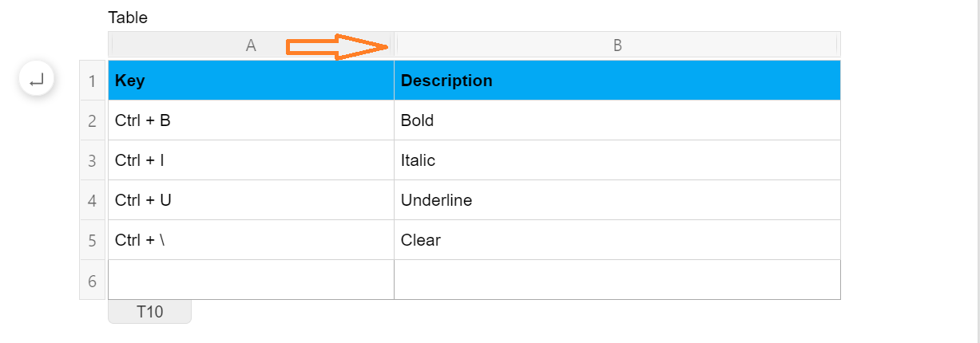The image size is (980, 343).
Task: Select the Ctrl + B cell
Action: (x=251, y=120)
